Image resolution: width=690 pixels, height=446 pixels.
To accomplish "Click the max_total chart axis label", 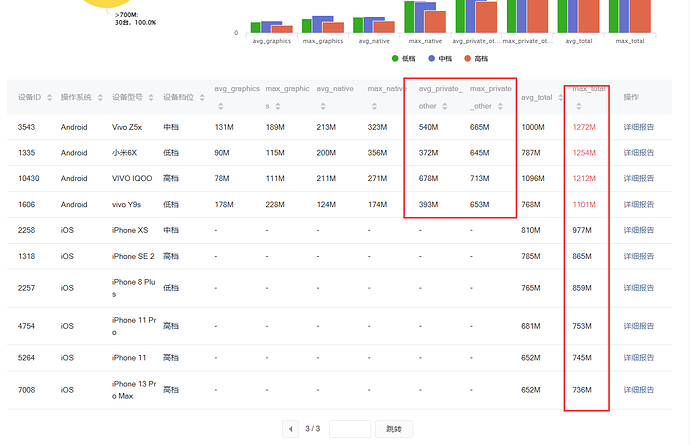I will point(630,41).
